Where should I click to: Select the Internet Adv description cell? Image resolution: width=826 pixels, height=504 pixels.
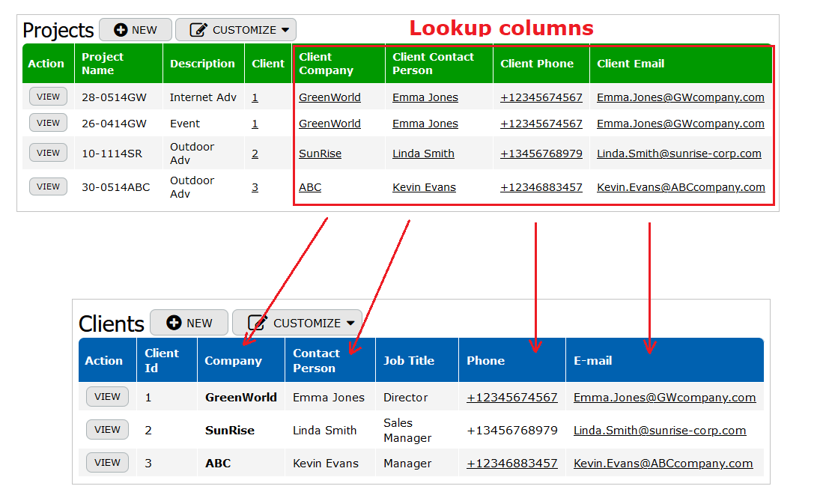coord(204,97)
